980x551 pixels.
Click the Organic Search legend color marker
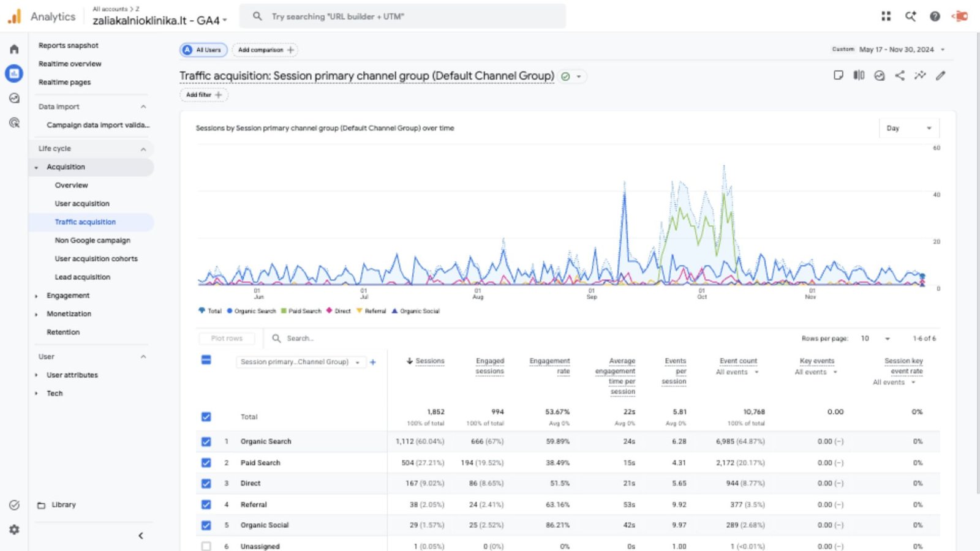coord(230,311)
